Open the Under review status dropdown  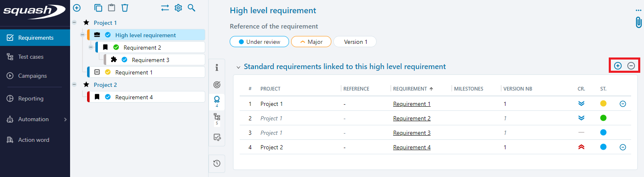(259, 42)
